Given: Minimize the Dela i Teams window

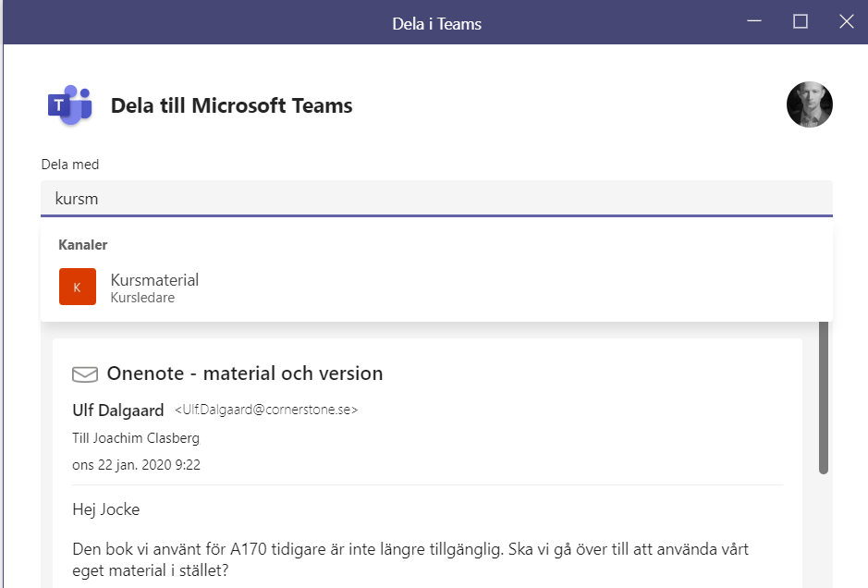Looking at the screenshot, I should (755, 22).
